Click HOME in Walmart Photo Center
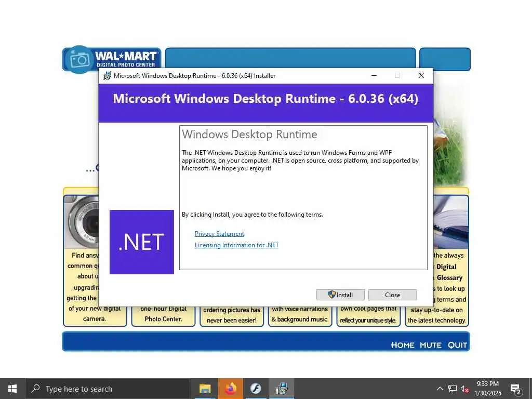Image resolution: width=532 pixels, height=399 pixels. [403, 345]
